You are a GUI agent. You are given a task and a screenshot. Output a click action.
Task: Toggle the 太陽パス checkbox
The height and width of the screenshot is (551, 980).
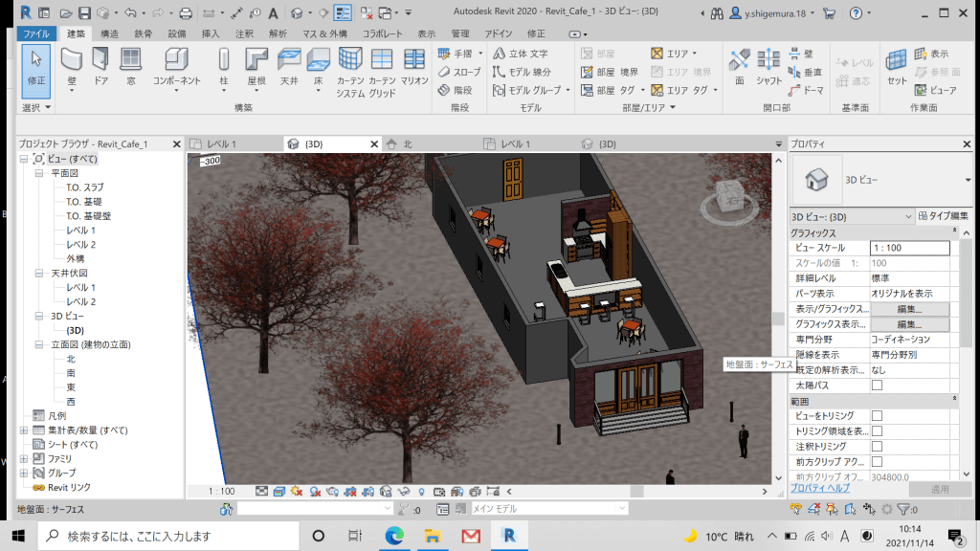point(876,386)
